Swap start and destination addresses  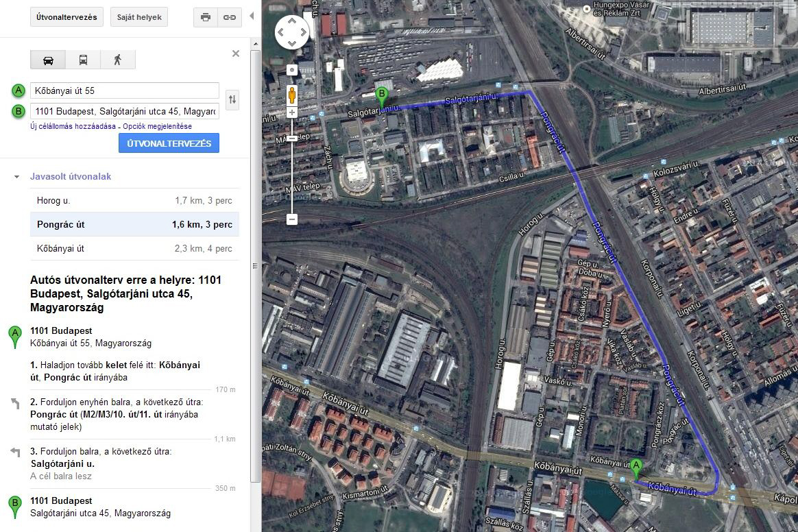(x=232, y=99)
